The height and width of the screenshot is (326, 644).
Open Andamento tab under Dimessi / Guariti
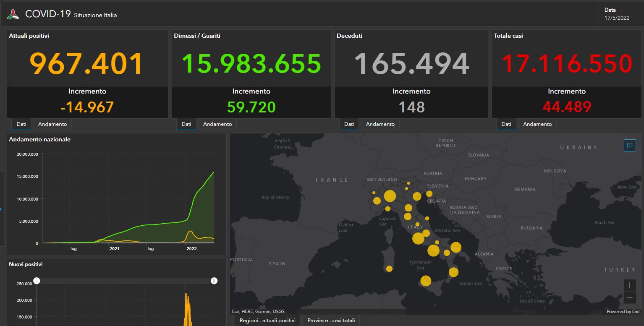[x=217, y=124]
